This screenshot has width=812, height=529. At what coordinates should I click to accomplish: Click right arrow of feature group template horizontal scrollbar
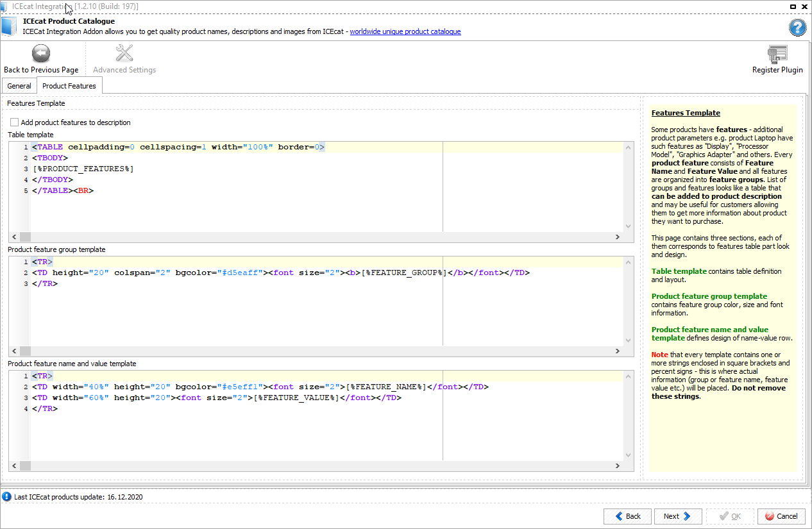click(618, 351)
